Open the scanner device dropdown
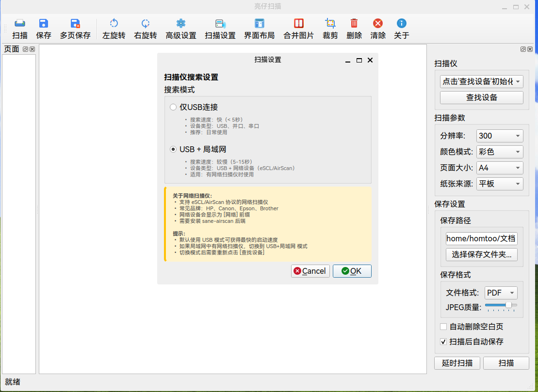This screenshot has width=538, height=392. pyautogui.click(x=481, y=81)
